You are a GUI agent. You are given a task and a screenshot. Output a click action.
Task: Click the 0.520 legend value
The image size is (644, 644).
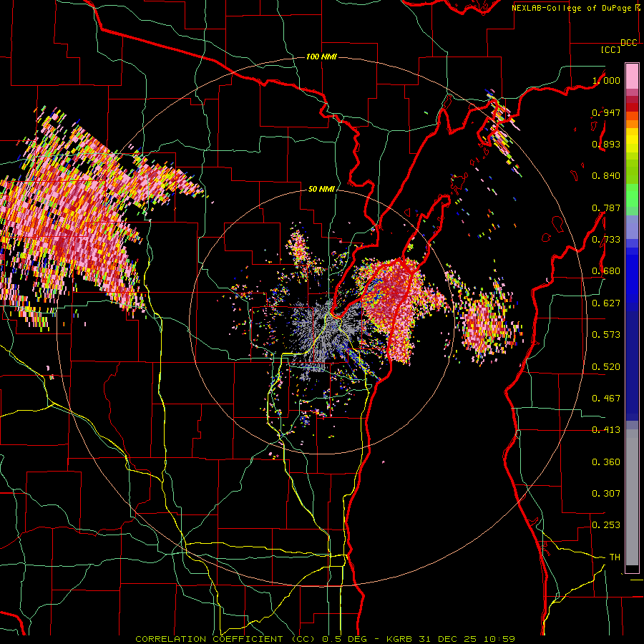(x=606, y=367)
